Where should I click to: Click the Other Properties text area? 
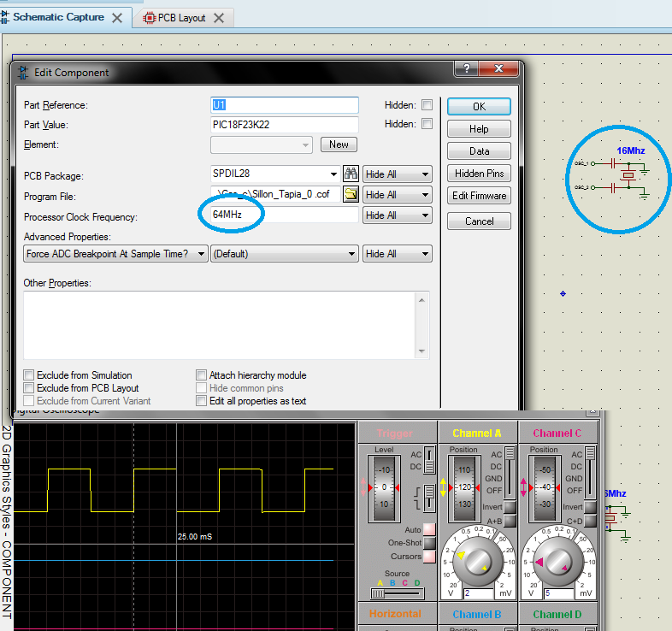[x=227, y=326]
